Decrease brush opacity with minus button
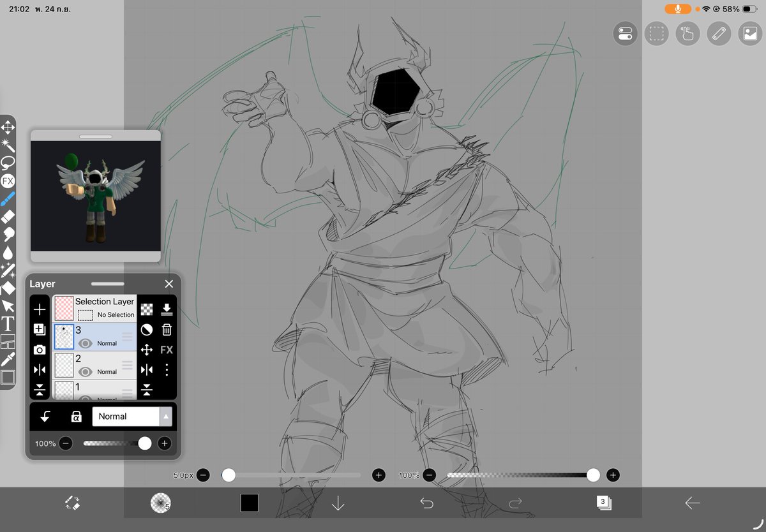 point(430,475)
